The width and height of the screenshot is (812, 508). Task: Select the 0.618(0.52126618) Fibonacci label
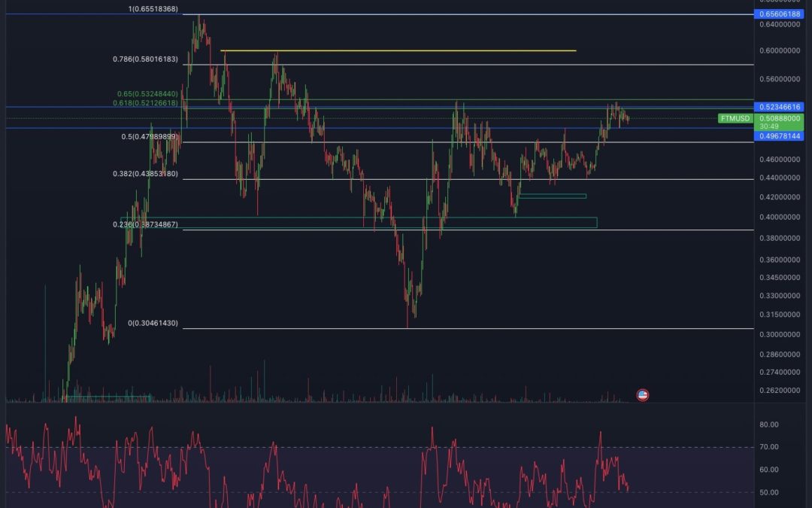pos(145,103)
